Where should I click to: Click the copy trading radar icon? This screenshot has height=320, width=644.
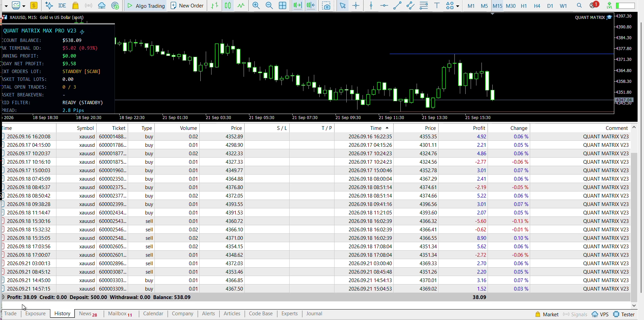pyautogui.click(x=115, y=5)
